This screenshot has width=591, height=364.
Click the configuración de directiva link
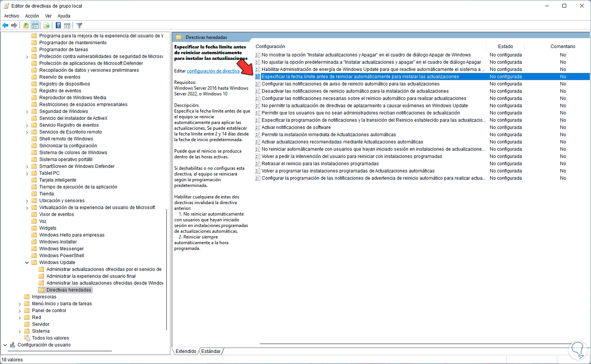coord(213,71)
